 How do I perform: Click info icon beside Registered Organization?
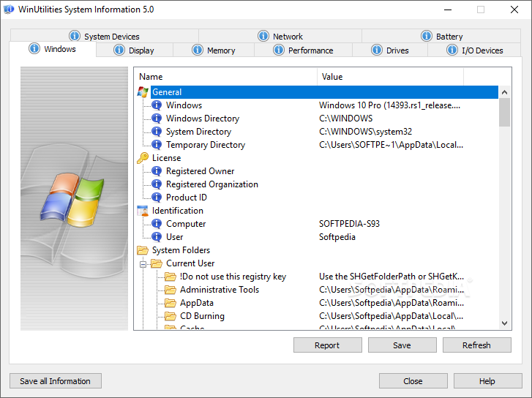pyautogui.click(x=157, y=184)
